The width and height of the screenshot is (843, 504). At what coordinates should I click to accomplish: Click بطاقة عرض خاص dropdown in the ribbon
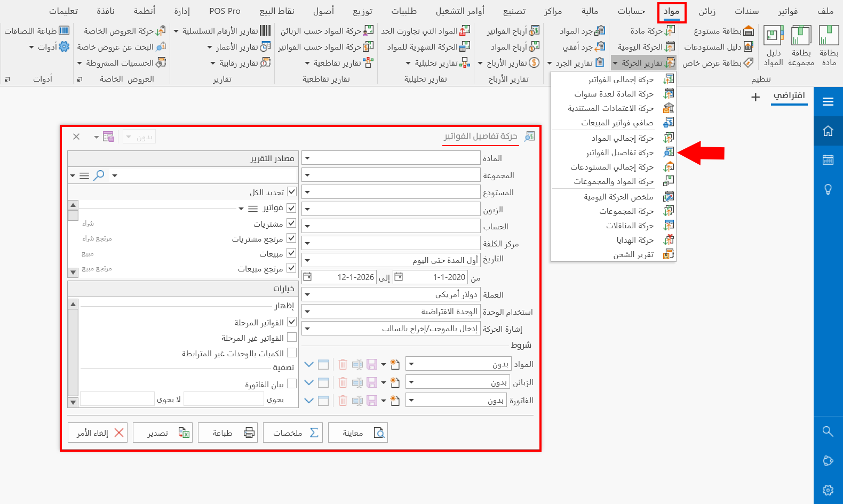pyautogui.click(x=718, y=63)
